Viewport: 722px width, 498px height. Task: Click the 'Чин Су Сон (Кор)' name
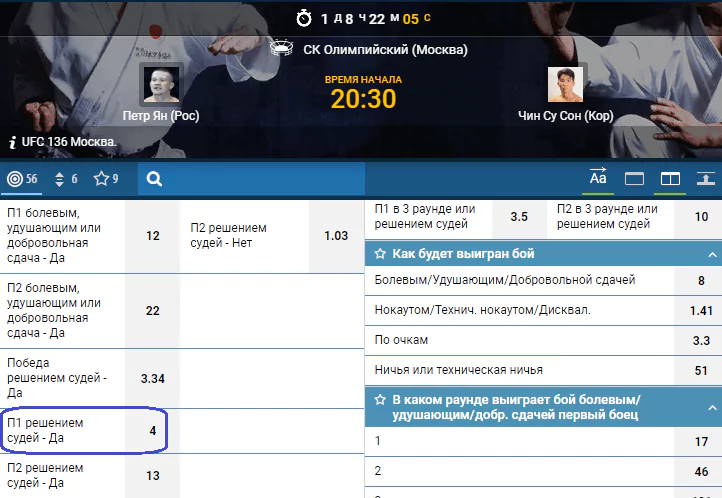click(565, 116)
